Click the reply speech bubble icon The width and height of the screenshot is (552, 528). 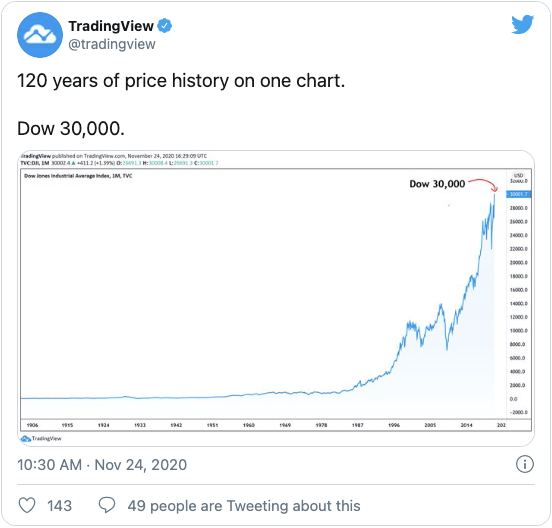tap(107, 505)
